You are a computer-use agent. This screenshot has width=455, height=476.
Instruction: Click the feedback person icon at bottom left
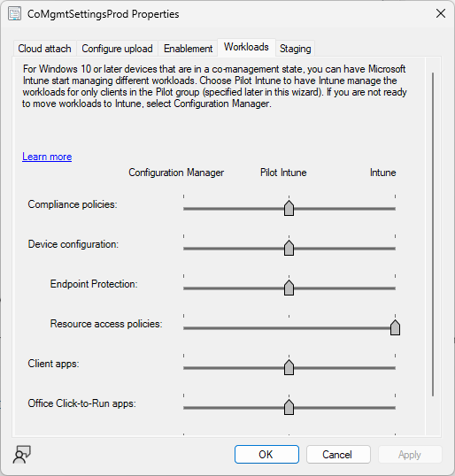(x=21, y=455)
